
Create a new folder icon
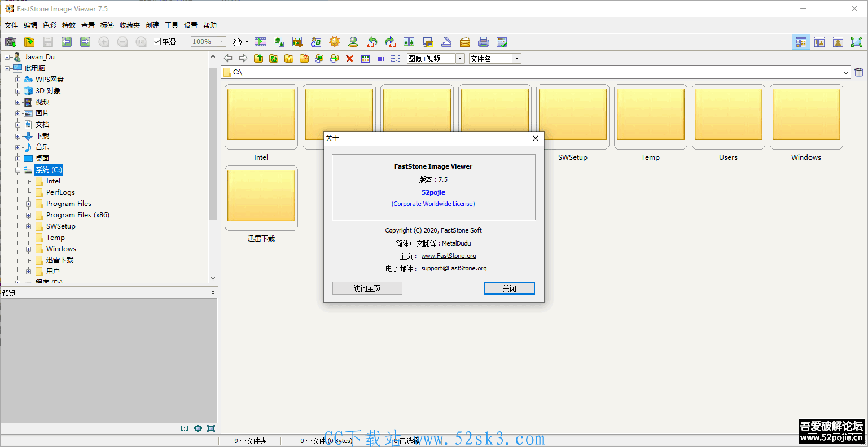[304, 58]
